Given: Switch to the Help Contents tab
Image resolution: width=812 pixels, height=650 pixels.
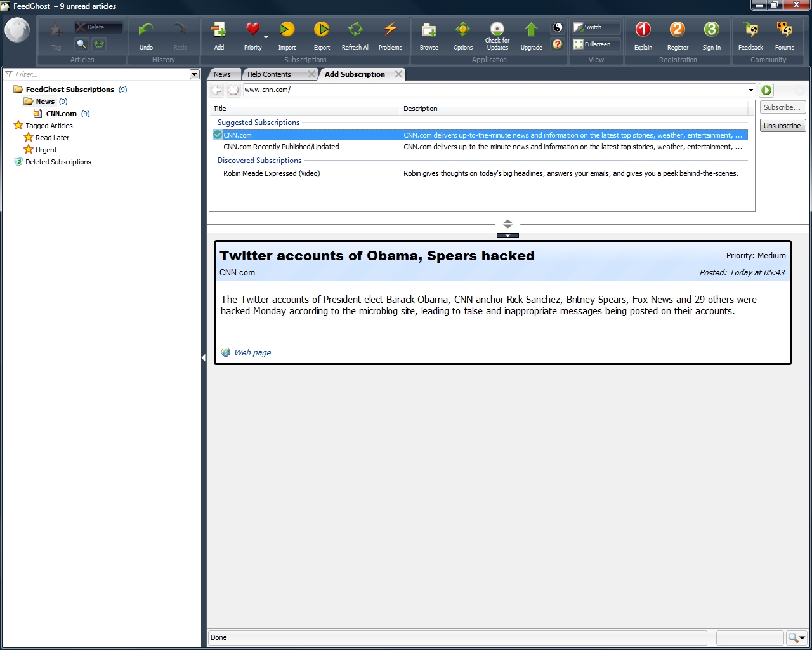Looking at the screenshot, I should coord(269,74).
